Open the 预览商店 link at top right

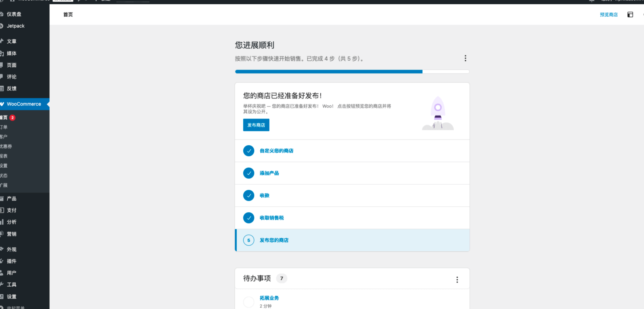(609, 15)
